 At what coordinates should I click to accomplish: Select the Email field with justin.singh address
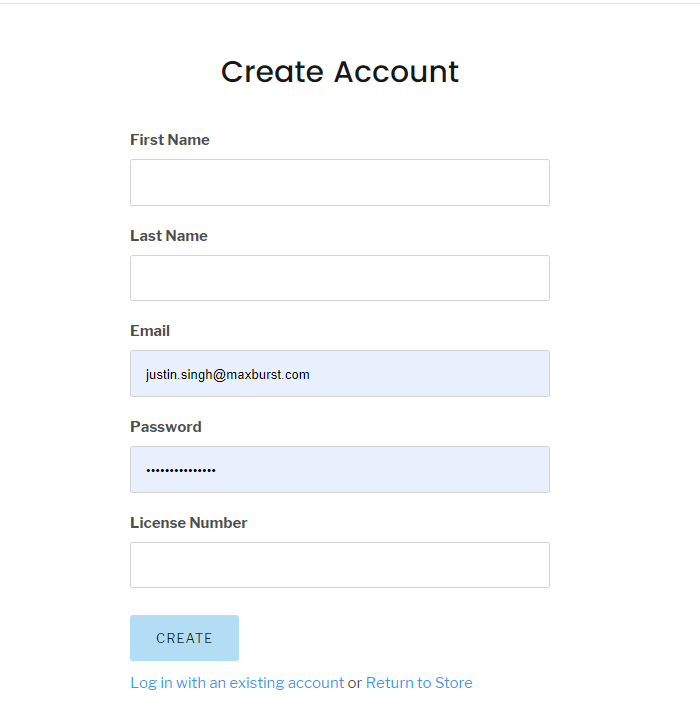[340, 374]
